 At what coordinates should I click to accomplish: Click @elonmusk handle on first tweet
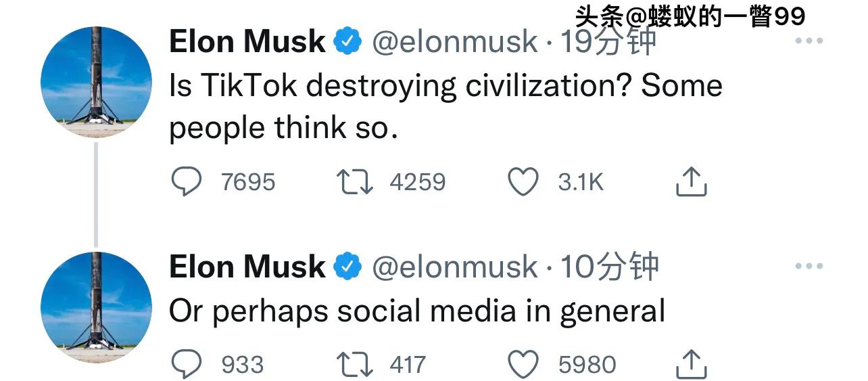click(455, 43)
